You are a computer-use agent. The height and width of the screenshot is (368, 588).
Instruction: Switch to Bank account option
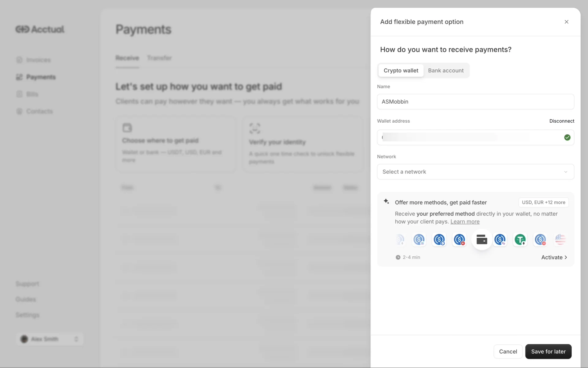(446, 71)
